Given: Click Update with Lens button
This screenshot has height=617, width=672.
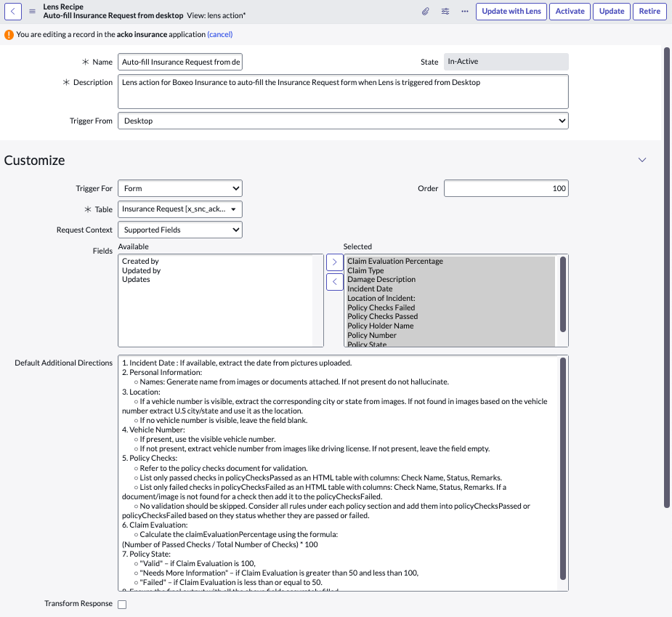Looking at the screenshot, I should [511, 11].
